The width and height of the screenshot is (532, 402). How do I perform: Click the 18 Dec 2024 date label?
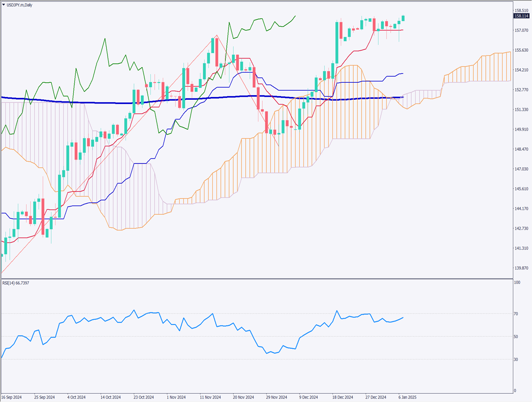(343, 397)
